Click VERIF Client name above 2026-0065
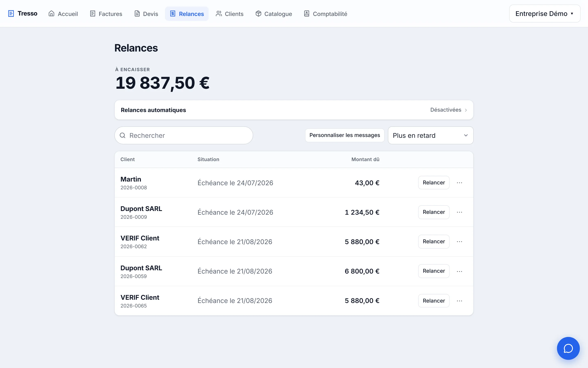The image size is (588, 368). 140,297
